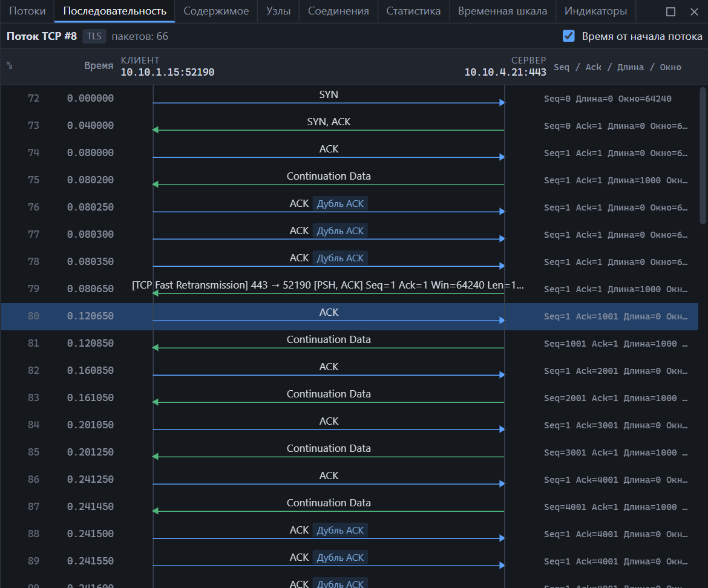Click the client address 10.10.1.15:52190
Image resolution: width=708 pixels, height=588 pixels.
click(168, 72)
